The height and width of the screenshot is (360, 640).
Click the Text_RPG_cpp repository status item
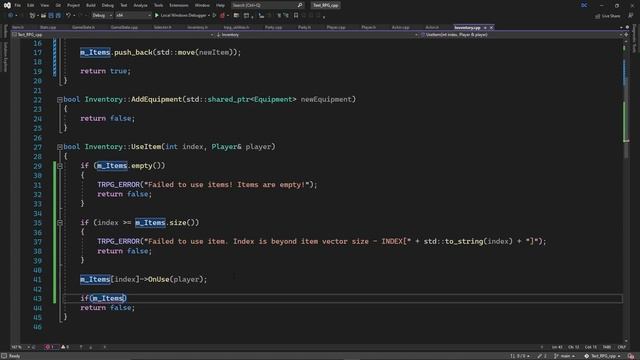(x=602, y=356)
